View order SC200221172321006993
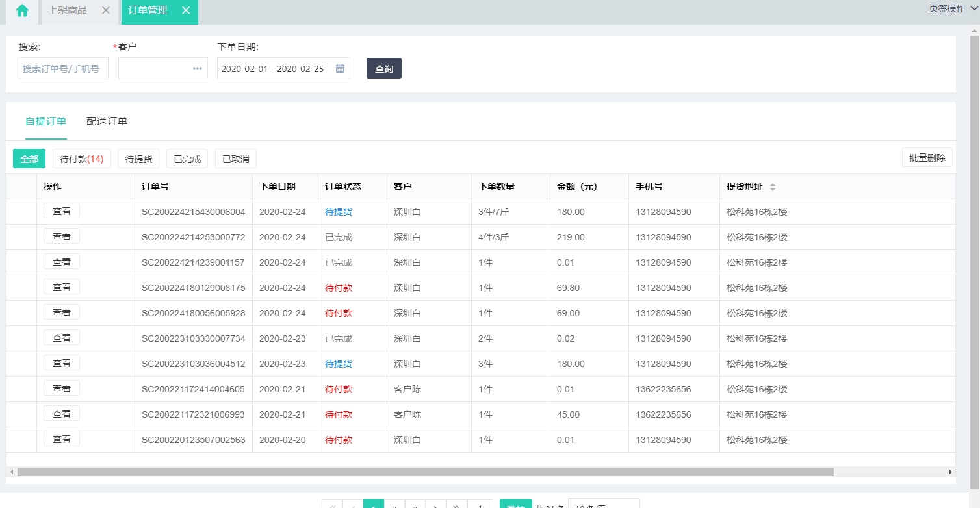Image resolution: width=980 pixels, height=508 pixels. [x=62, y=413]
